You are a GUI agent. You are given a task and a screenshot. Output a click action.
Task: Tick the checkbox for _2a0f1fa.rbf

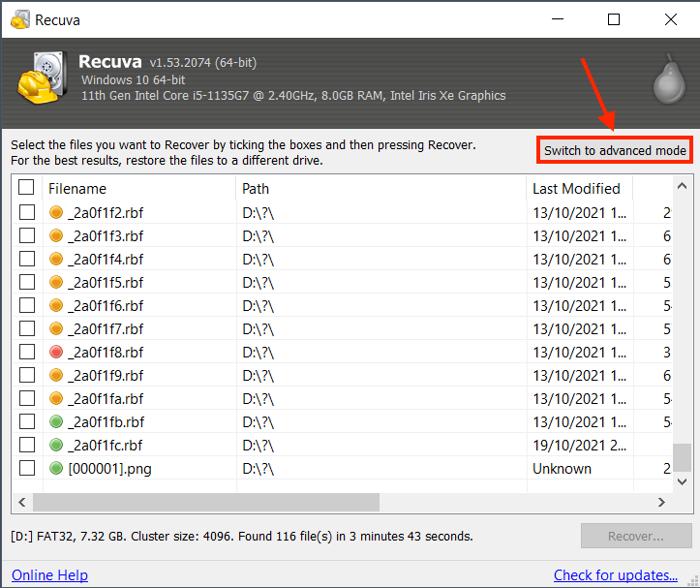(x=27, y=398)
